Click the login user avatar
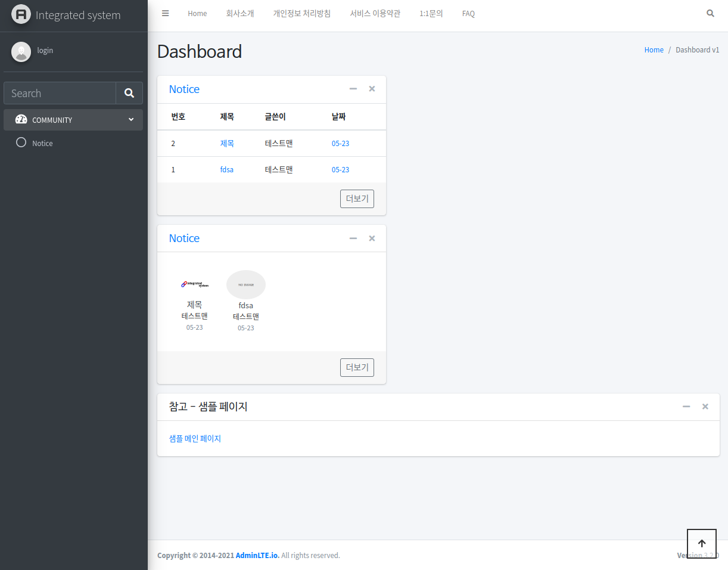Screen dimensions: 728x570 21,51
